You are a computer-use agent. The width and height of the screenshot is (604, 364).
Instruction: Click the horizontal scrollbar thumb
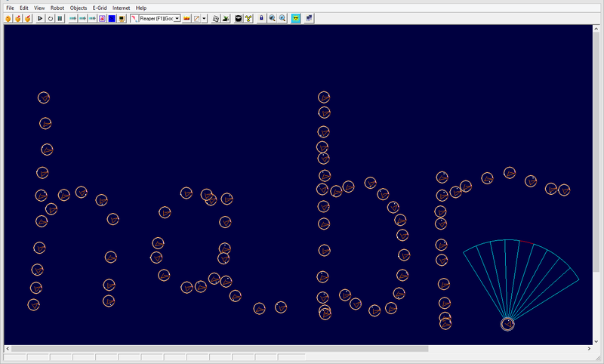tap(220, 349)
